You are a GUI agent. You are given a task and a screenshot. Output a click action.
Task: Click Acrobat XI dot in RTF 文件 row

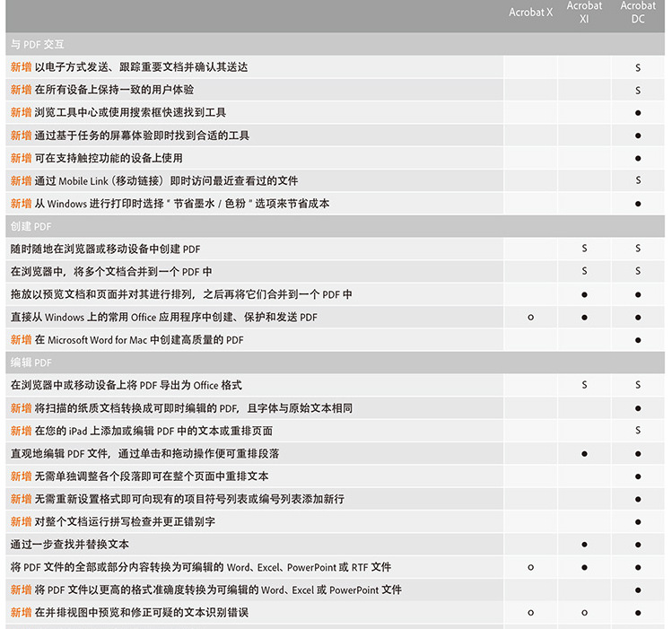(584, 567)
